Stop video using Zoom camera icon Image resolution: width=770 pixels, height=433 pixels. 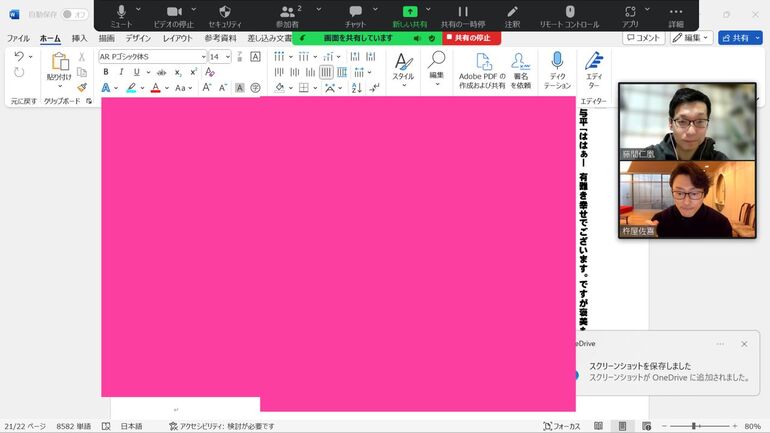(174, 12)
